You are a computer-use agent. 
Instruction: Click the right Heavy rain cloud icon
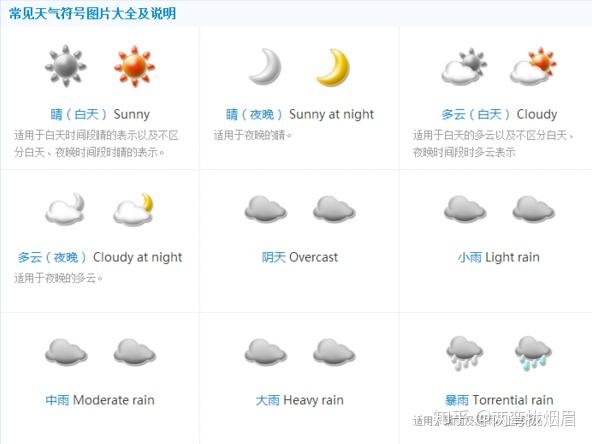334,352
